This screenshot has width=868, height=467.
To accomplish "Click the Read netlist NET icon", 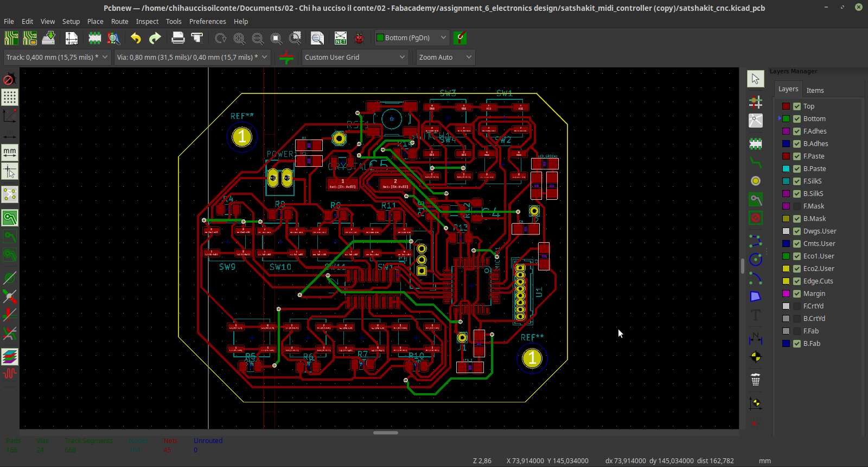I will click(341, 38).
